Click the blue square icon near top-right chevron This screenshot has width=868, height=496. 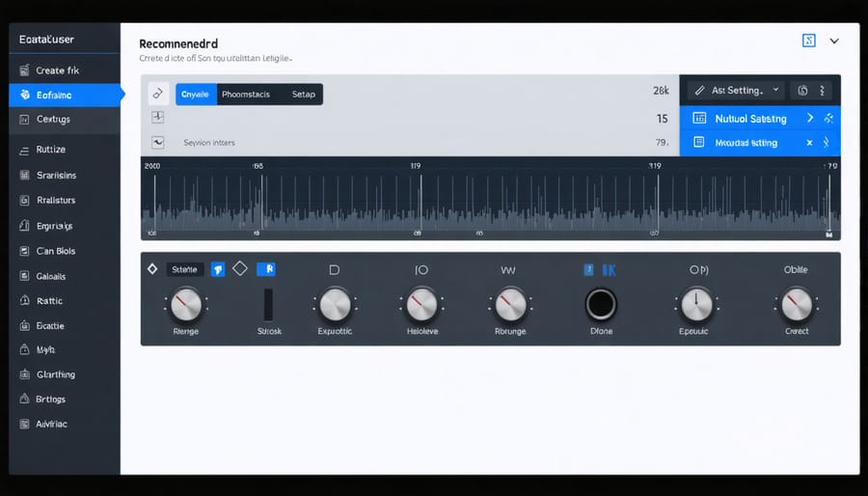[809, 41]
